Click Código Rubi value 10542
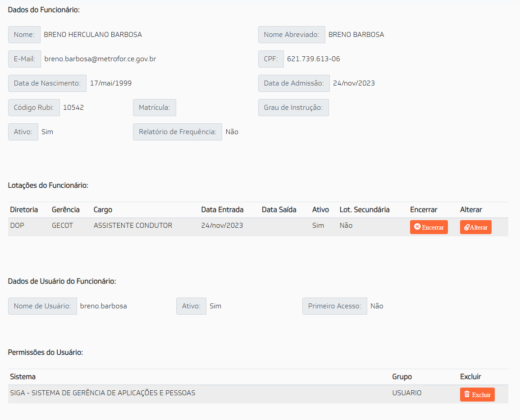The height and width of the screenshot is (420, 520). 73,108
